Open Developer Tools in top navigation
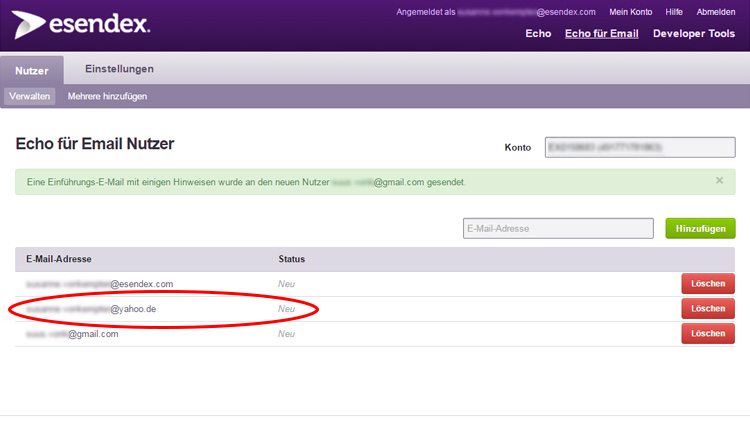Viewport: 750px width, 427px height. [693, 34]
